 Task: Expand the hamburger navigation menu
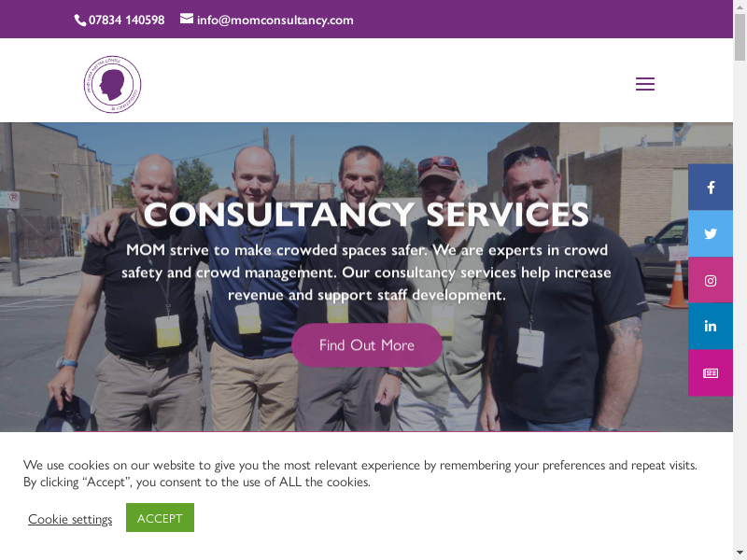(x=645, y=84)
